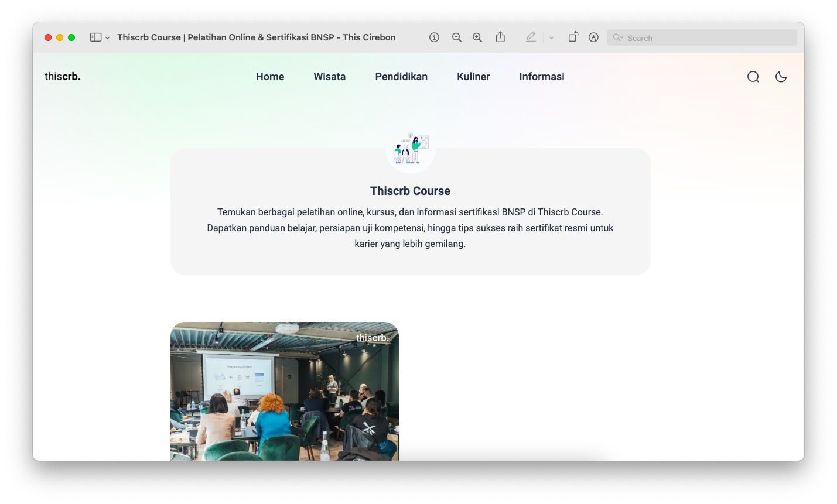Expand the highlight color dropdown arrow

(551, 37)
